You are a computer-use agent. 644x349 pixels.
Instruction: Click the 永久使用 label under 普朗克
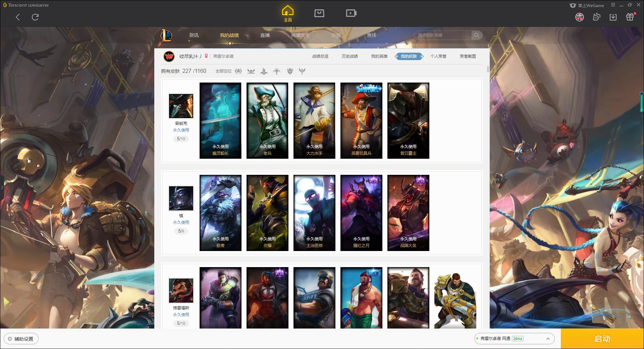(181, 130)
